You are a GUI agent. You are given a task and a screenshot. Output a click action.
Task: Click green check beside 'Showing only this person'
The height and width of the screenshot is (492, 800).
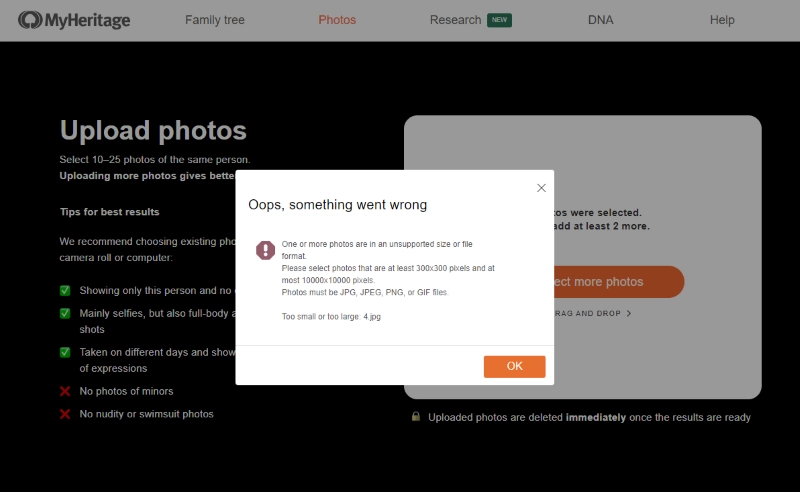tap(65, 291)
